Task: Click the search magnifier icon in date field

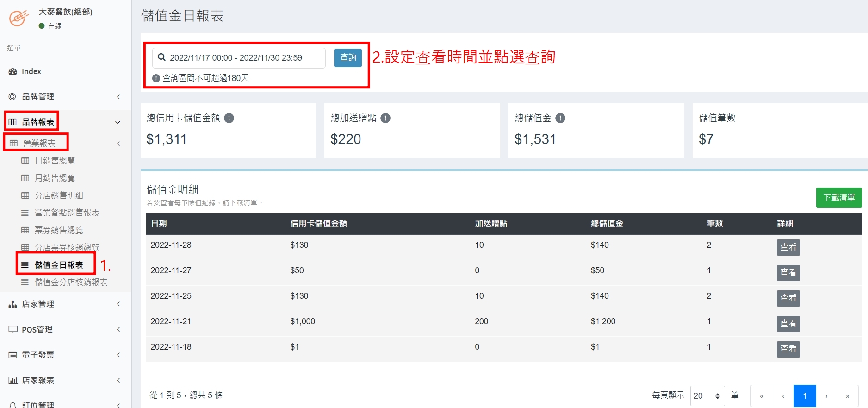Action: pos(162,57)
